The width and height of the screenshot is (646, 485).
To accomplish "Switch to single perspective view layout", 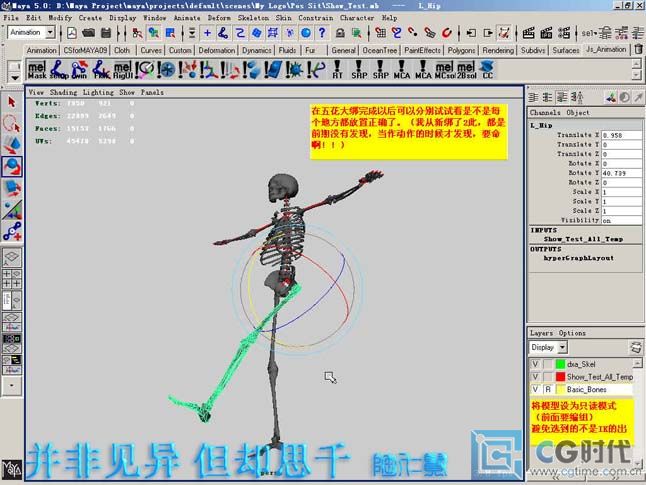I will [12, 257].
